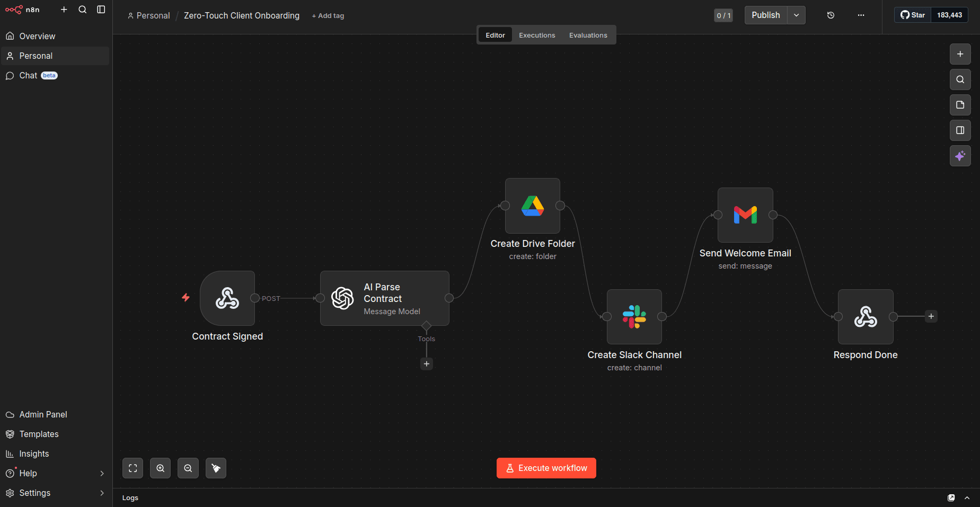The height and width of the screenshot is (507, 980).
Task: Zoom in on the canvas
Action: (160, 468)
